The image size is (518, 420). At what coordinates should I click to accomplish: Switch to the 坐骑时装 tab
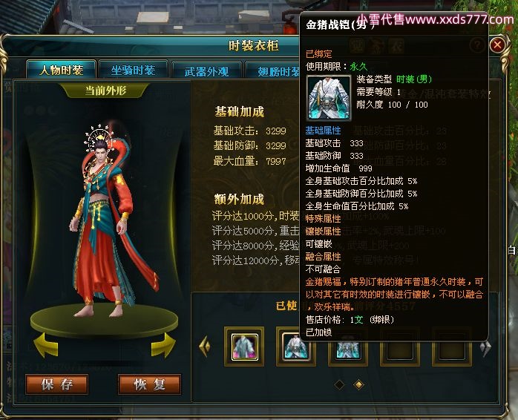[133, 70]
